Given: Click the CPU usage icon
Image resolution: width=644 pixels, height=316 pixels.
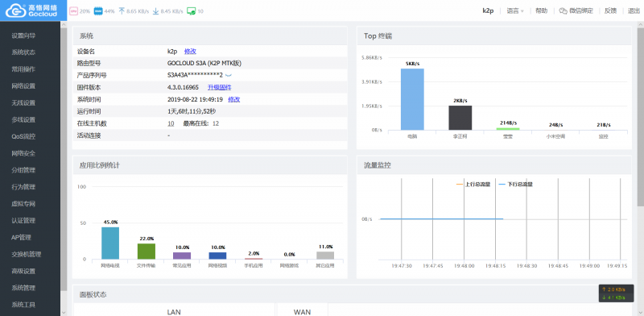Looking at the screenshot, I should [73, 11].
